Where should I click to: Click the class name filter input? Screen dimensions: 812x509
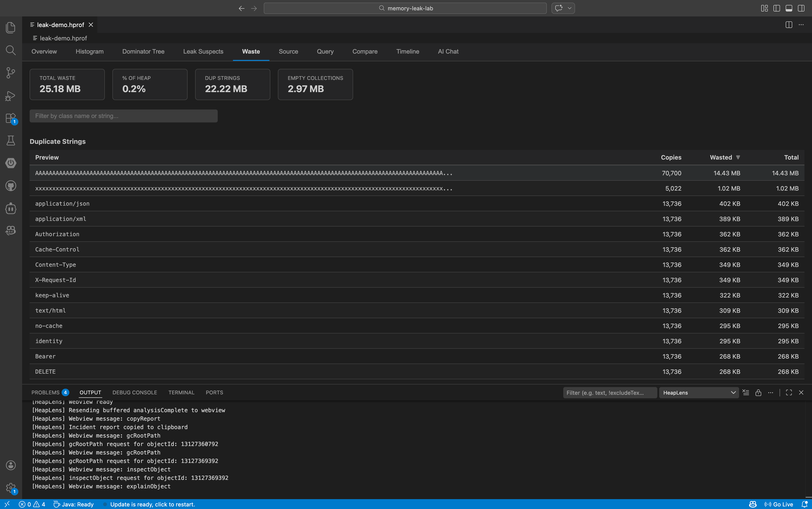coord(123,116)
